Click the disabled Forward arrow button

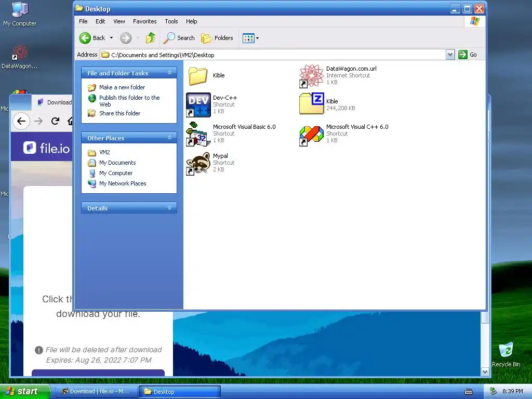pyautogui.click(x=126, y=38)
